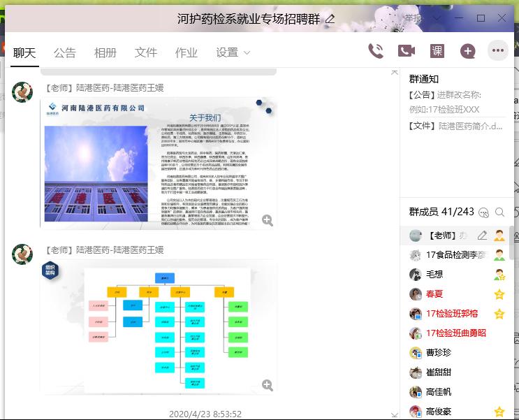Screen dimensions: 519x420
Task: Switch to the 公告 tab
Action: [x=65, y=52]
